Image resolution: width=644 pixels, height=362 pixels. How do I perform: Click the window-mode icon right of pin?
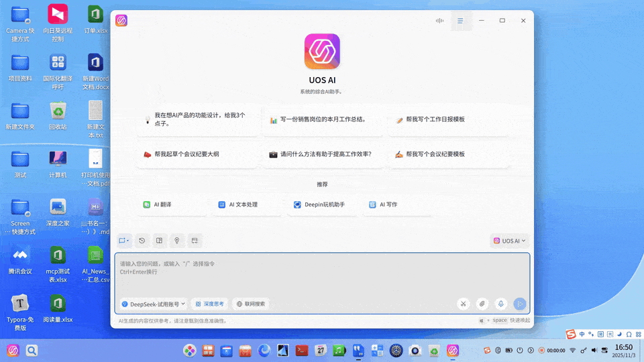(195, 241)
